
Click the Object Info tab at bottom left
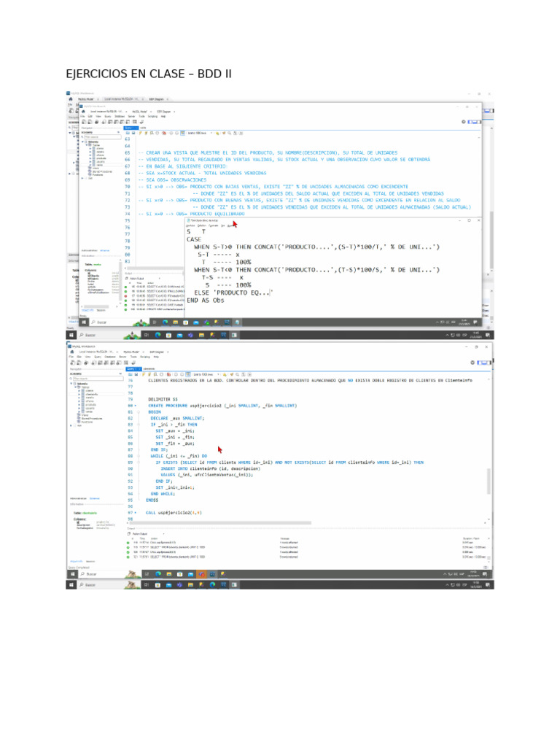pos(77,561)
